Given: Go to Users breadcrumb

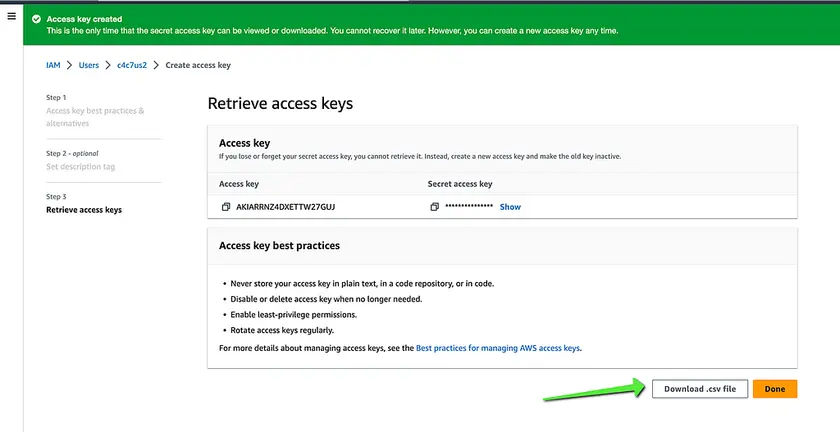Looking at the screenshot, I should click(x=88, y=65).
